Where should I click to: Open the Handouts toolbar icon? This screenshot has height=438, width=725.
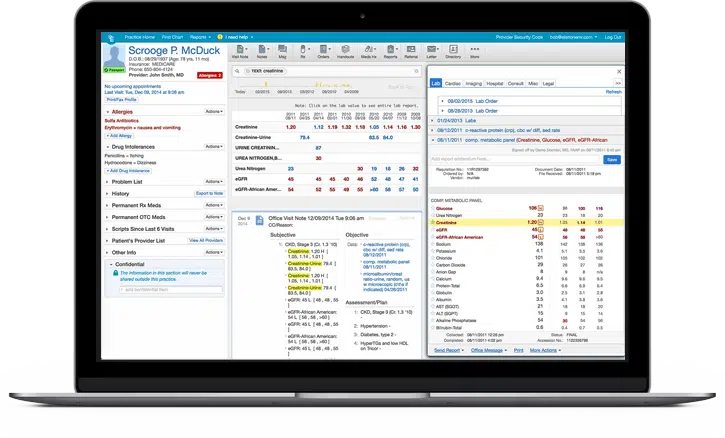pyautogui.click(x=345, y=51)
